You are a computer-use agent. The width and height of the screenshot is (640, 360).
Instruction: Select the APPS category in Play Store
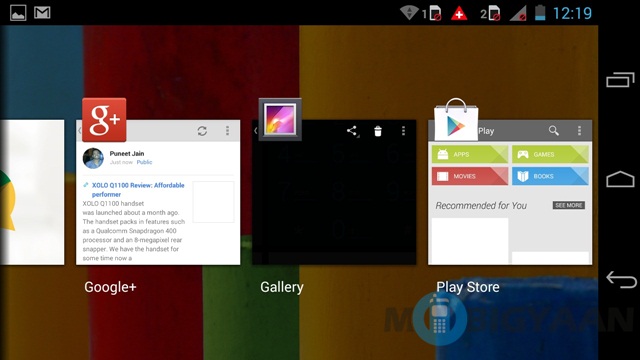point(470,154)
